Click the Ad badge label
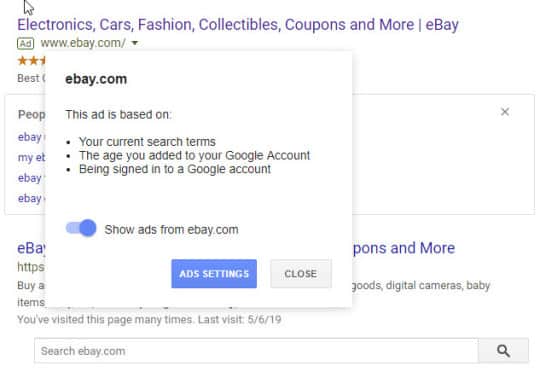 pos(25,43)
